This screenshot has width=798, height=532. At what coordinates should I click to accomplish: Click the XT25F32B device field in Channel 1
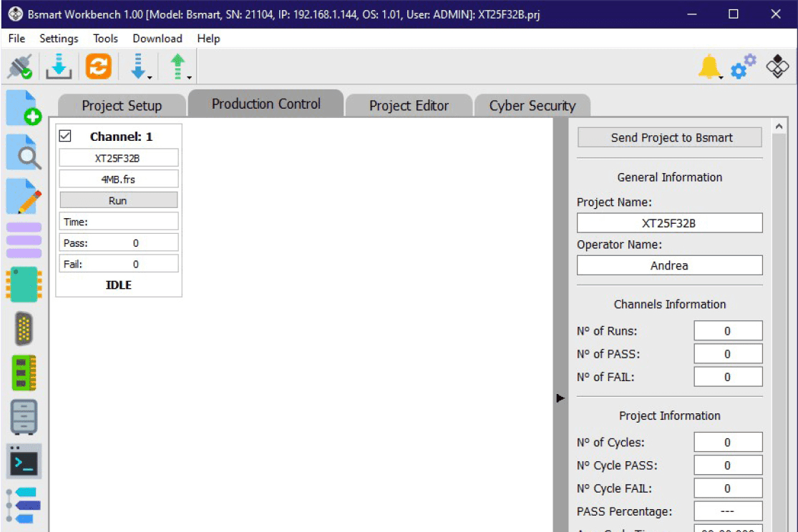click(x=119, y=158)
